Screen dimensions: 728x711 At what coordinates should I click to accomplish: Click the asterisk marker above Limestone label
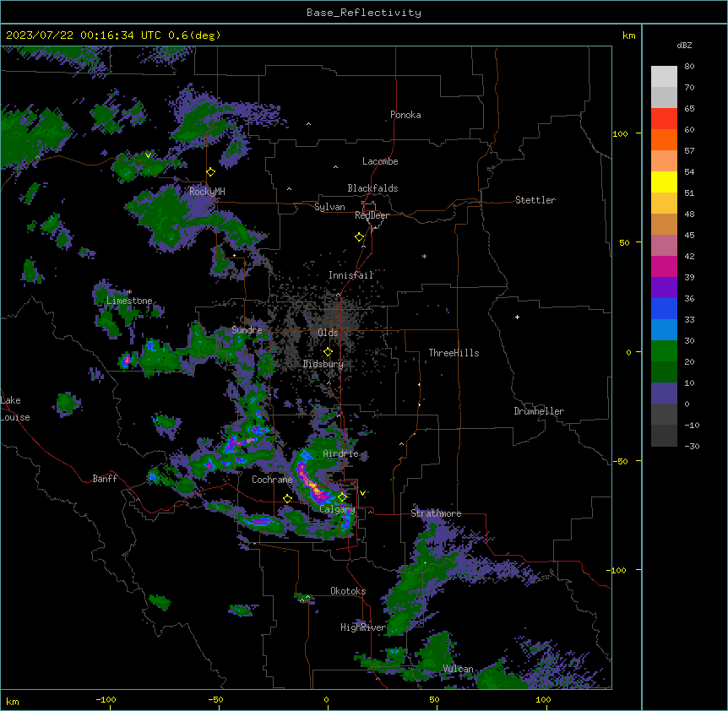(x=129, y=292)
